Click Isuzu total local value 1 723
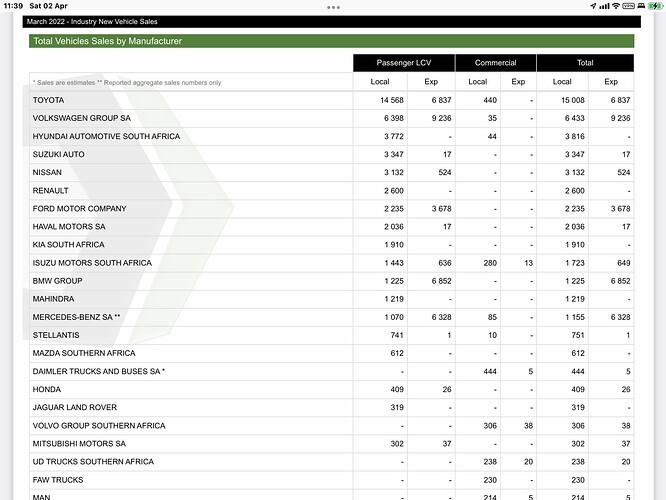This screenshot has width=666, height=500. [575, 263]
